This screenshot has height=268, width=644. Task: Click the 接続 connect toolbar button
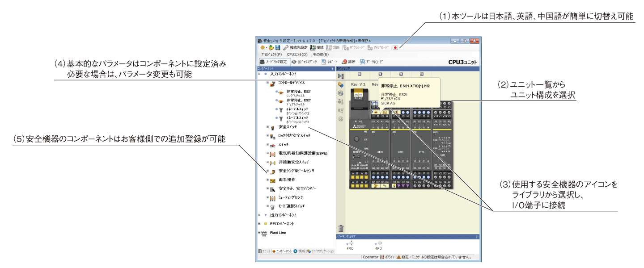pos(317,47)
